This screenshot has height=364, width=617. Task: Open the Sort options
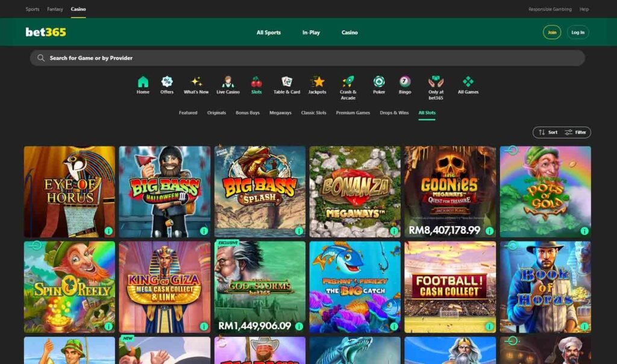coord(548,132)
